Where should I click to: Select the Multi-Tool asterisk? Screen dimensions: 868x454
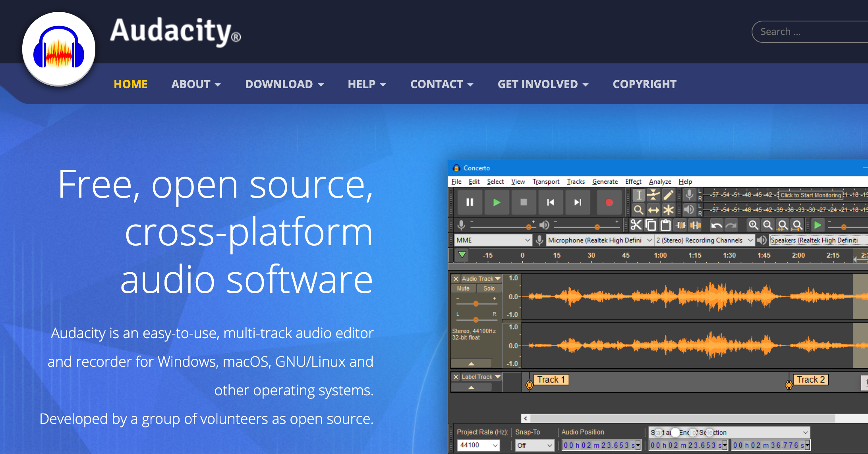click(668, 210)
